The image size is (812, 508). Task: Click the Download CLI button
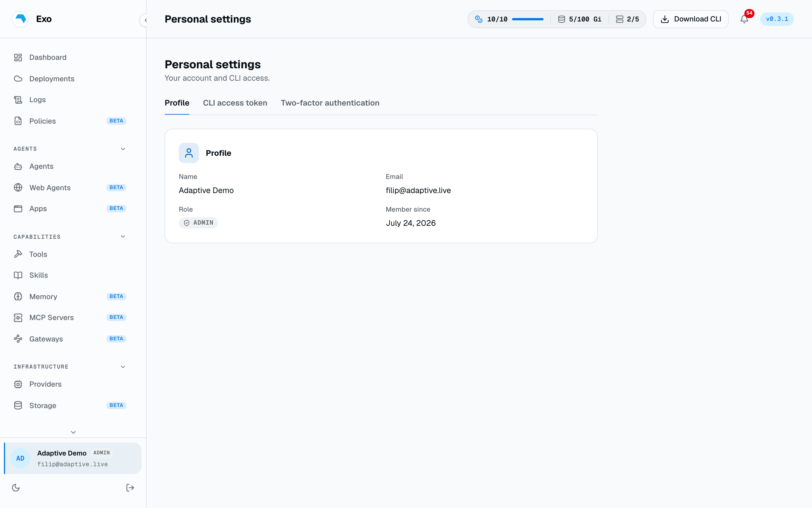[690, 19]
